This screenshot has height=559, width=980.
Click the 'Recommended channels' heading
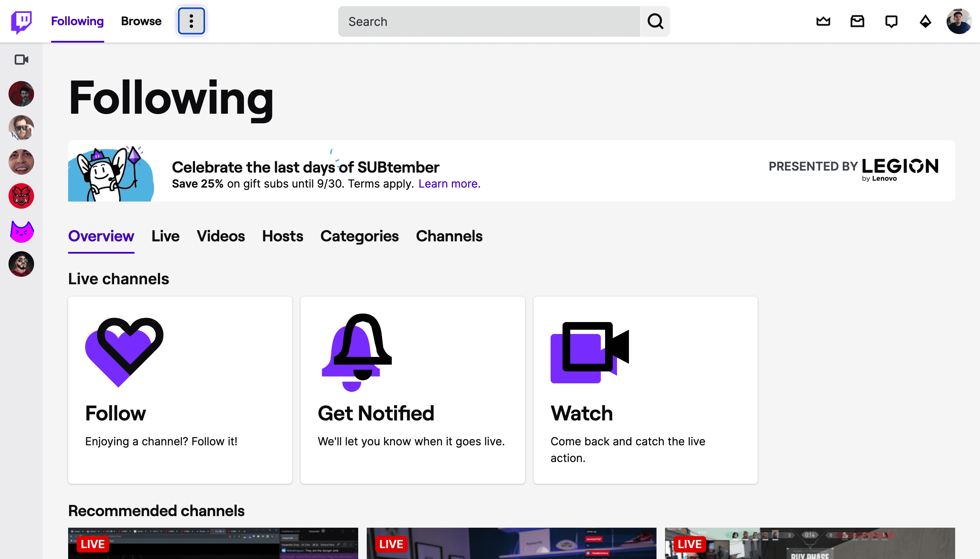pyautogui.click(x=156, y=511)
